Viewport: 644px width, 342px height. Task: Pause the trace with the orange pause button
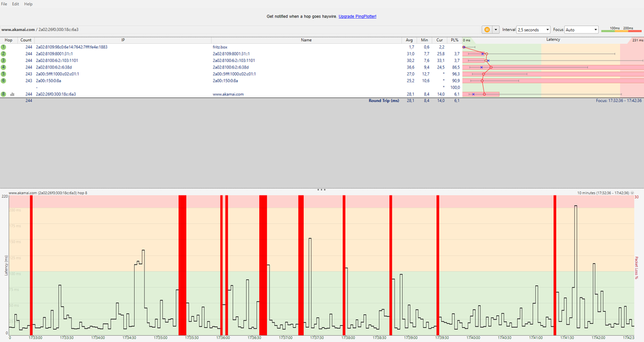(487, 30)
